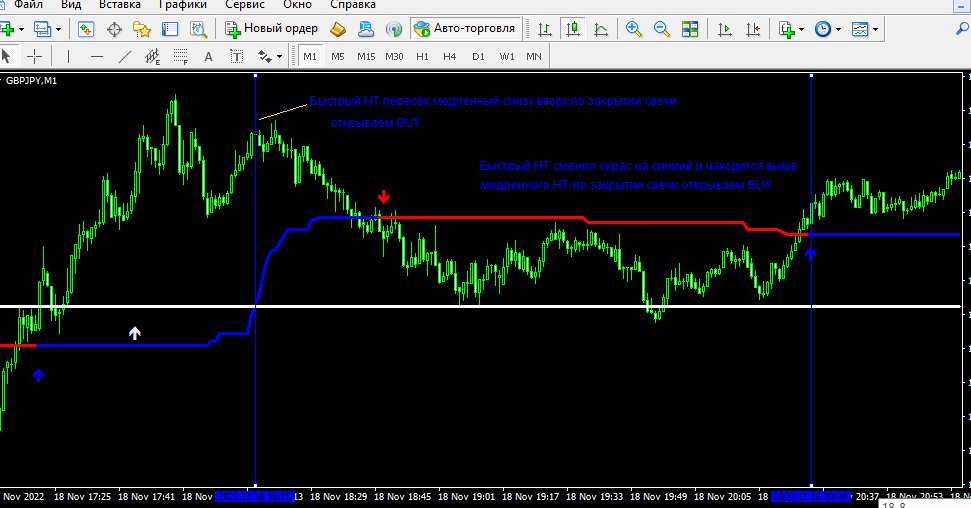The width and height of the screenshot is (971, 508).
Task: Switch timeframe to M5
Action: coord(337,56)
